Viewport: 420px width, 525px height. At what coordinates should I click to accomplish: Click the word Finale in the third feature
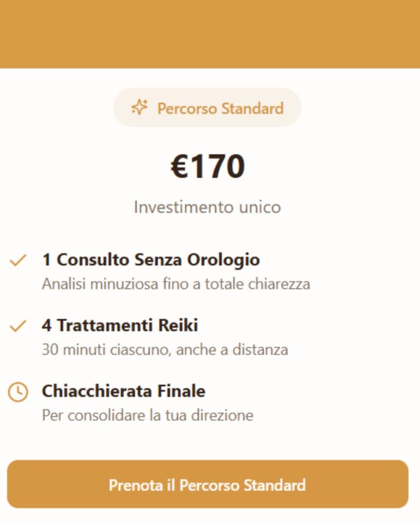coord(184,391)
